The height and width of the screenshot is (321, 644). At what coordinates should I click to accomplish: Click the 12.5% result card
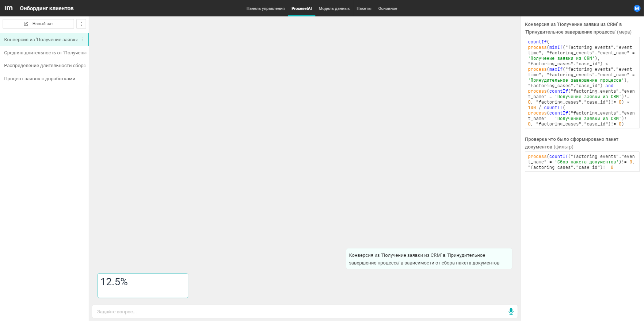[x=142, y=286]
